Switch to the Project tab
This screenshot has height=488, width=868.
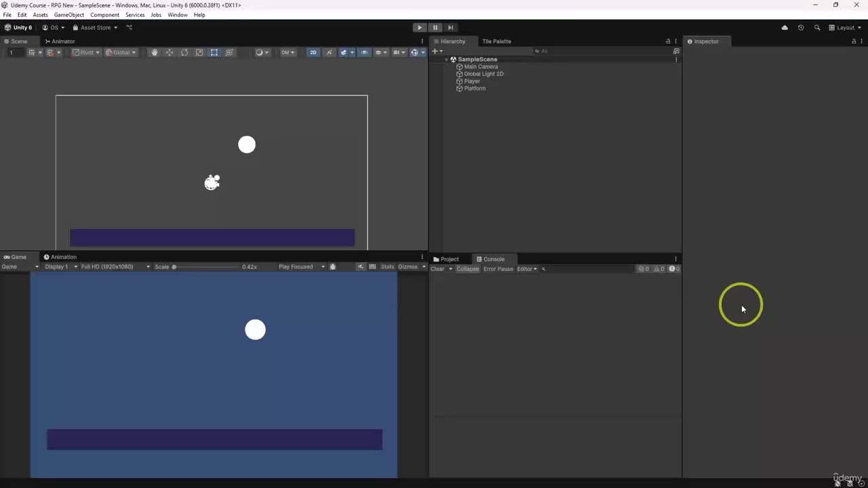(446, 259)
